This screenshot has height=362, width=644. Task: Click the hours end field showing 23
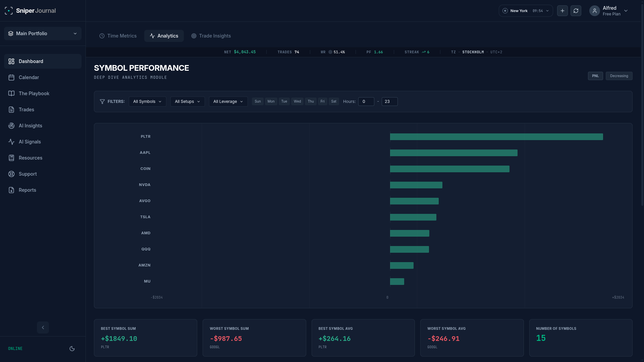point(389,102)
